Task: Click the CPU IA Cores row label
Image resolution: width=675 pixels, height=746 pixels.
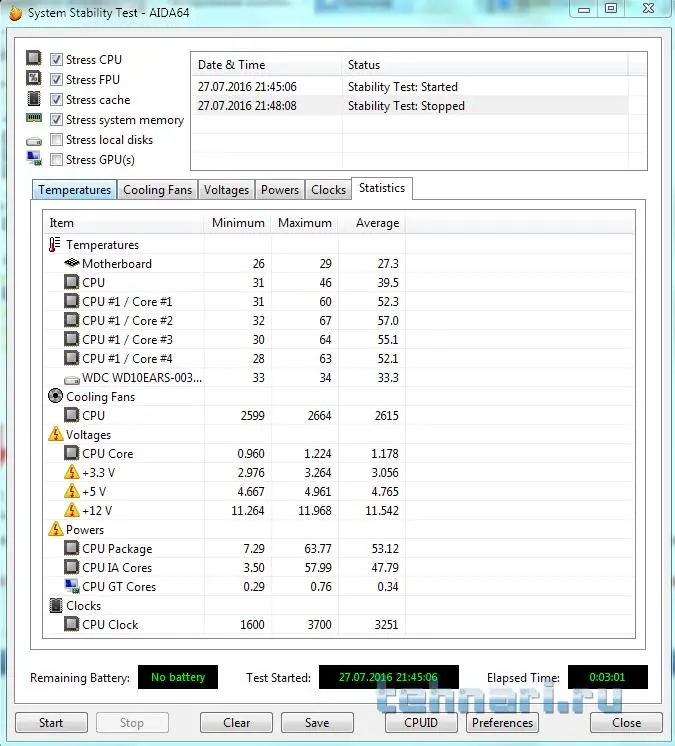Action: coord(117,568)
